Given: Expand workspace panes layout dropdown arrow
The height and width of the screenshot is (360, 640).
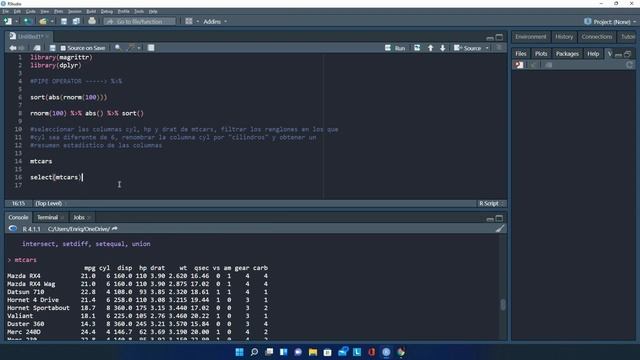Looking at the screenshot, I should (198, 21).
